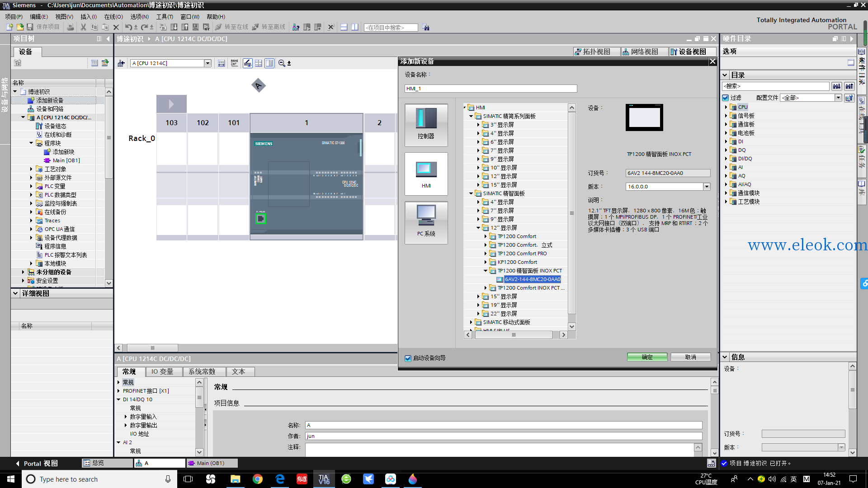The height and width of the screenshot is (488, 868).
Task: Click the start CPU toolbar icon
Action: click(x=307, y=27)
